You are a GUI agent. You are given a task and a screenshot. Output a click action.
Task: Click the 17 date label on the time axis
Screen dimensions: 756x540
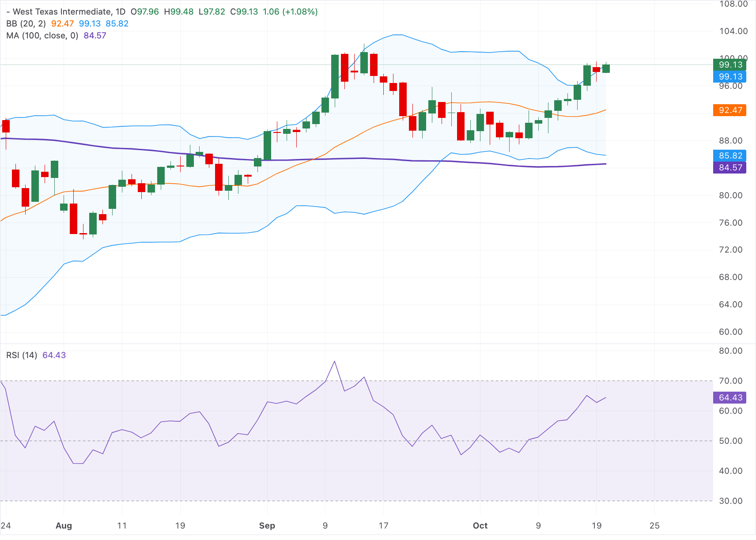pyautogui.click(x=383, y=526)
